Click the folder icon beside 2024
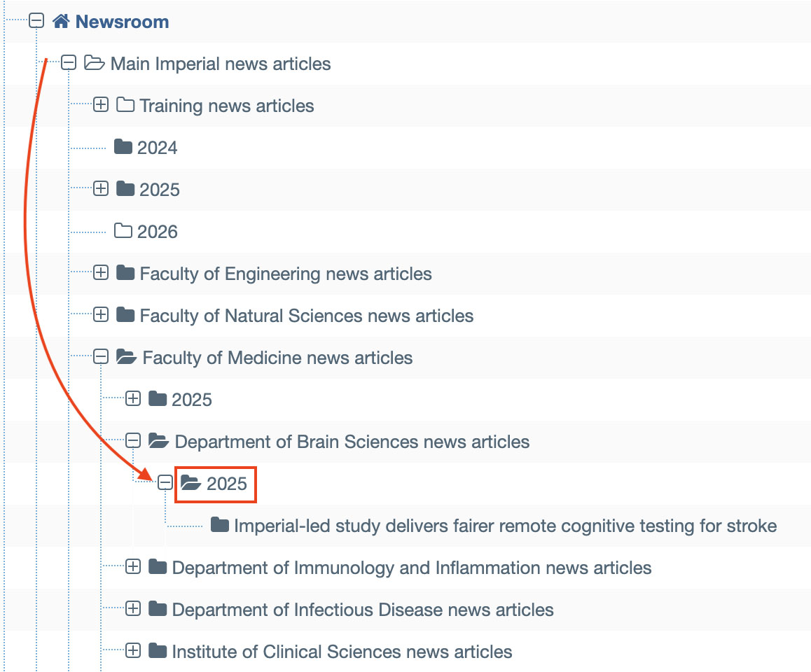 [x=123, y=148]
